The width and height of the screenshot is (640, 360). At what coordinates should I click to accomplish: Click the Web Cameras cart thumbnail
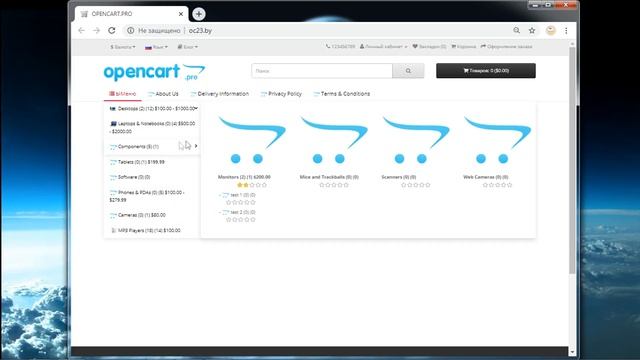(497, 140)
